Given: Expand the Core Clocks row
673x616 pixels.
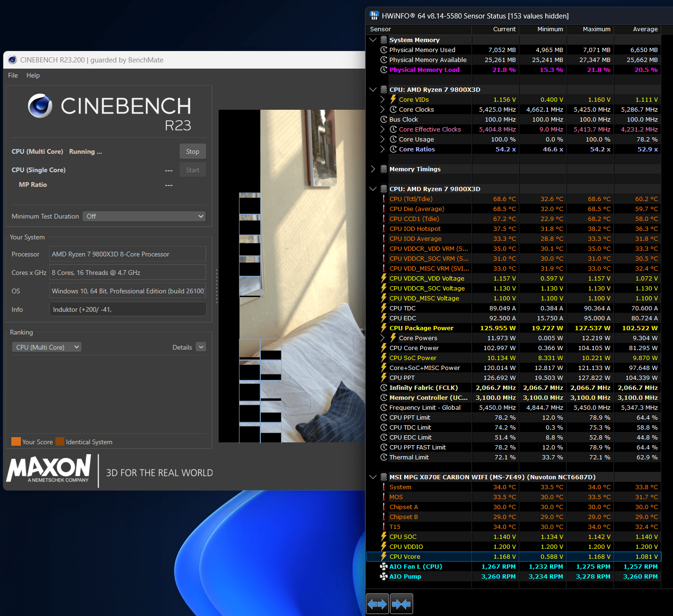Looking at the screenshot, I should [382, 109].
